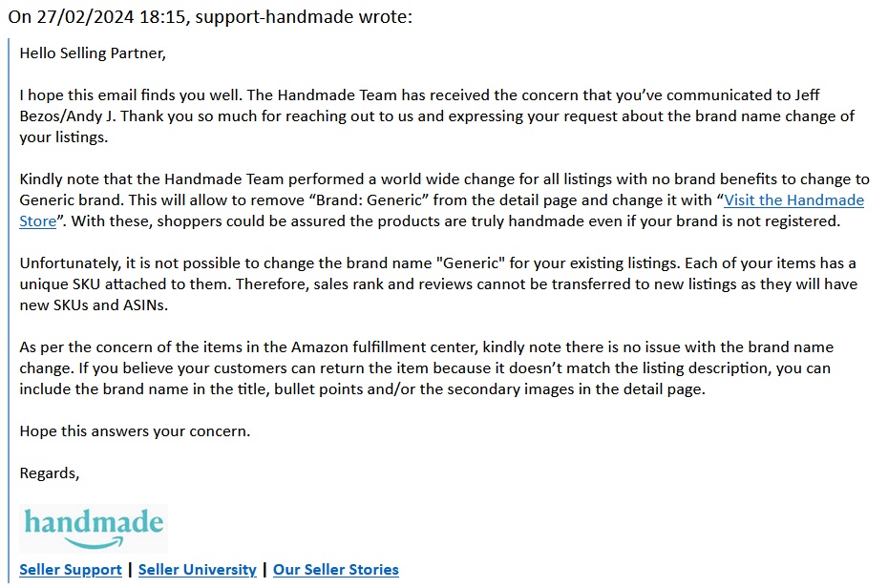Open the Seller Support link

point(71,569)
